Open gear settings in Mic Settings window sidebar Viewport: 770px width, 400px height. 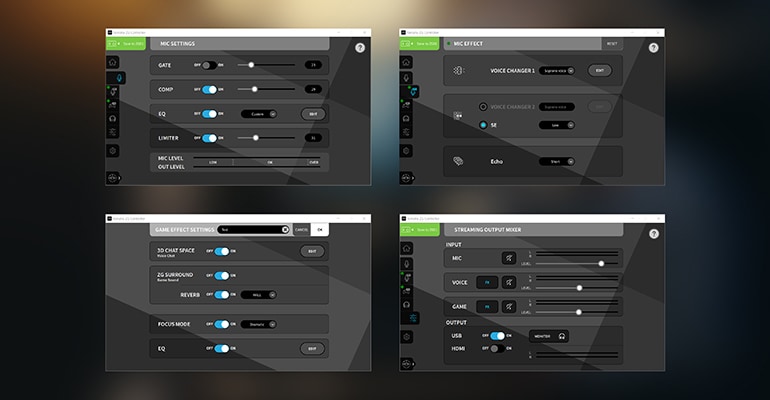tap(112, 151)
